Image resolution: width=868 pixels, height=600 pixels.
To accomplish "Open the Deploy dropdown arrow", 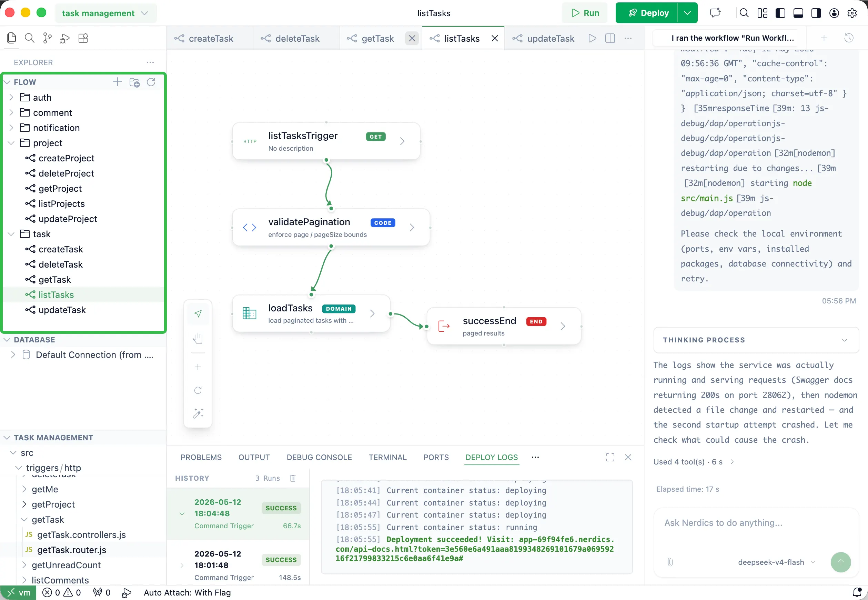I will click(x=687, y=13).
